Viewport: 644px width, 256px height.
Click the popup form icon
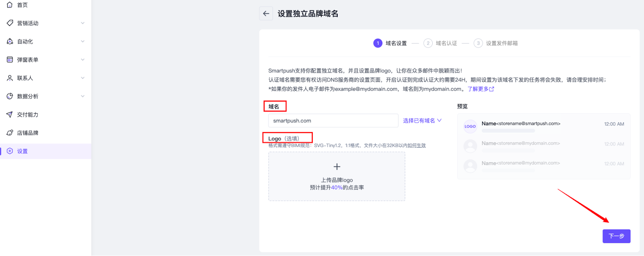point(10,60)
